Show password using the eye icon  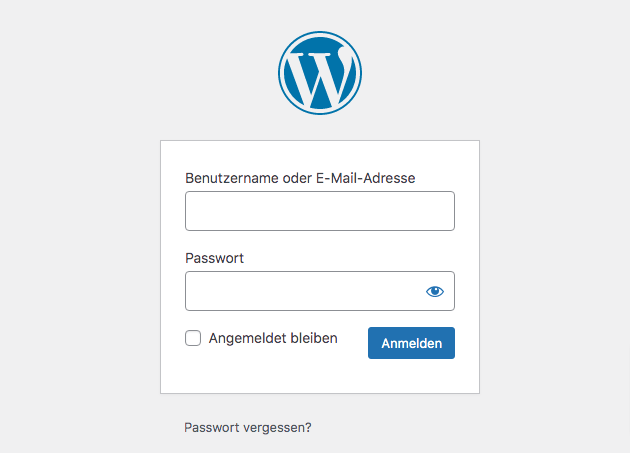coord(435,291)
